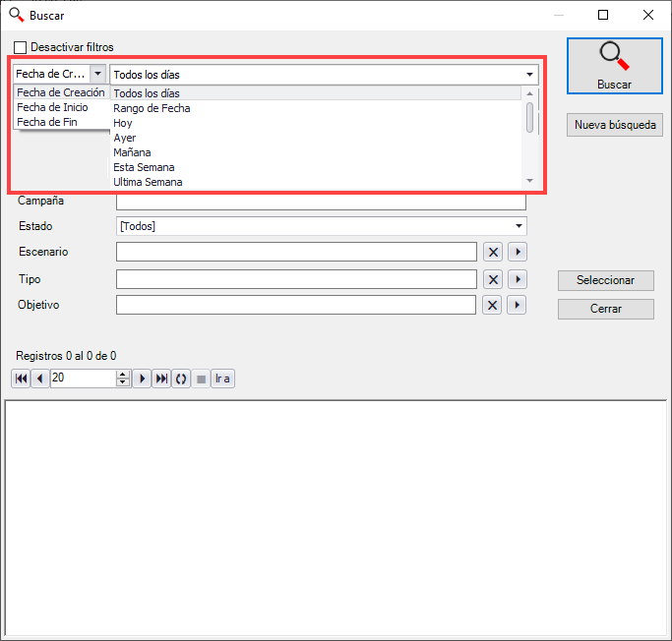Click the Nueva búsqueda button
The image size is (672, 641).
click(614, 125)
